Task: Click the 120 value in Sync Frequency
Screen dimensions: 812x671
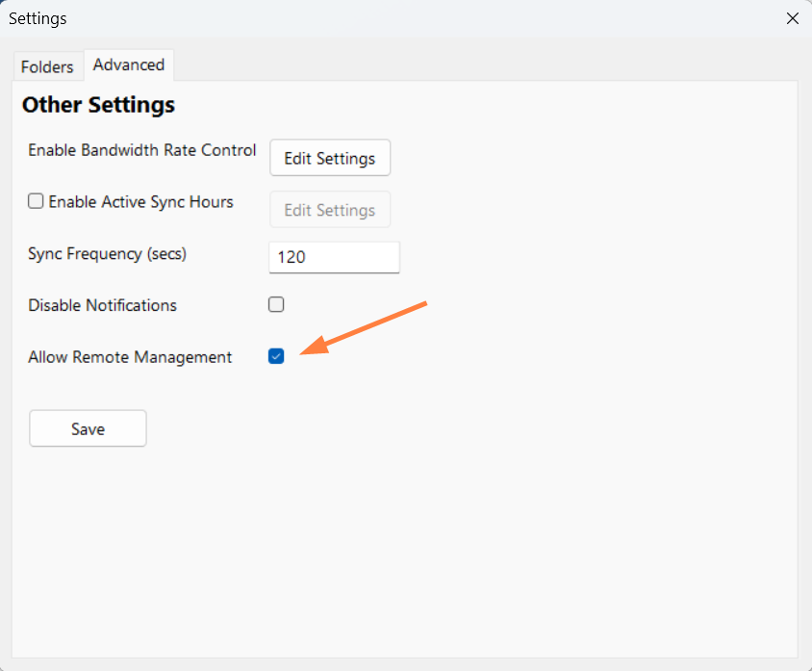Action: click(x=292, y=257)
